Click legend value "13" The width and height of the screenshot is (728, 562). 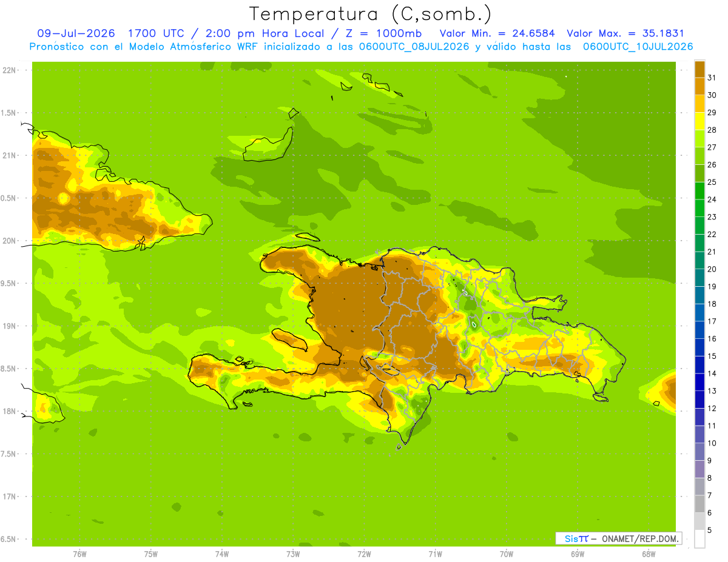click(712, 391)
